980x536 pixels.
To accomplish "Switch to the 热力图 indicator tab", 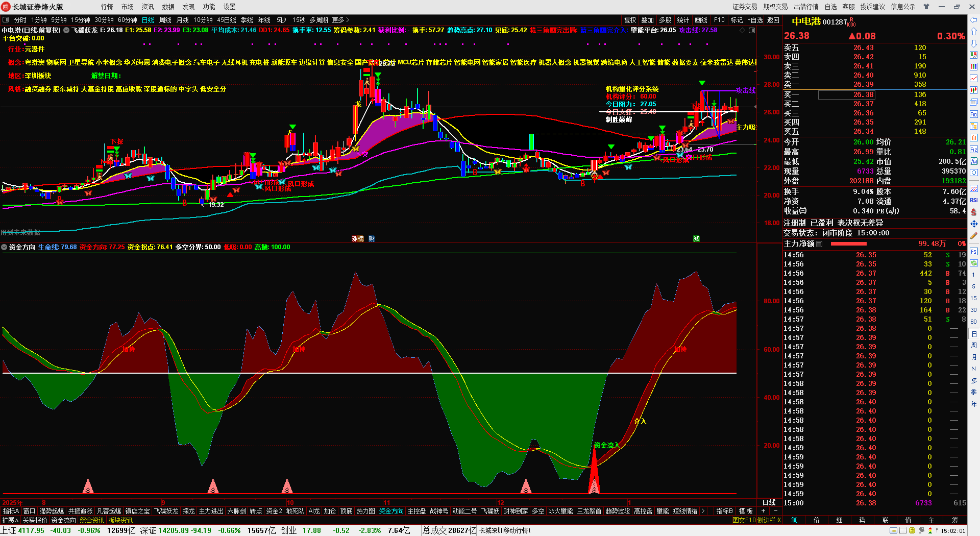I will pyautogui.click(x=365, y=511).
